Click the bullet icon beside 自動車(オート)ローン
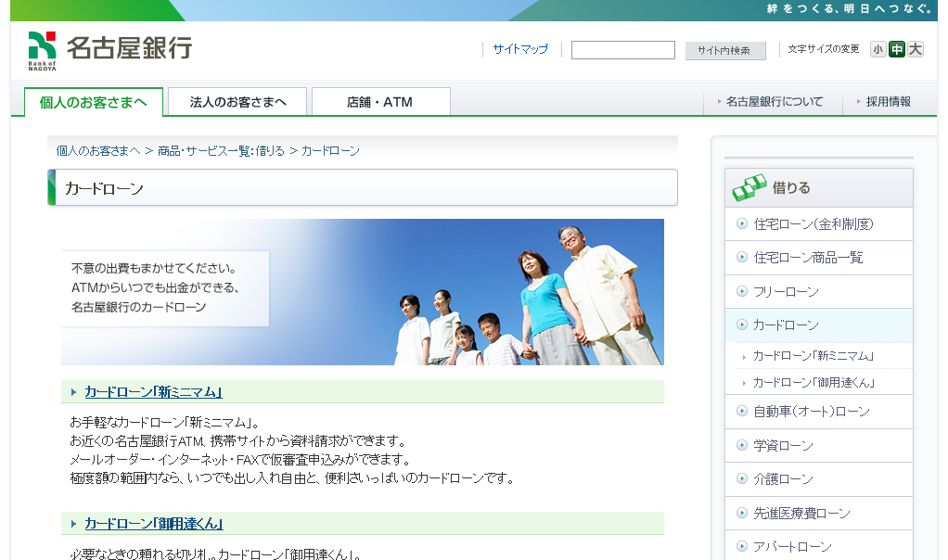 pos(742,411)
